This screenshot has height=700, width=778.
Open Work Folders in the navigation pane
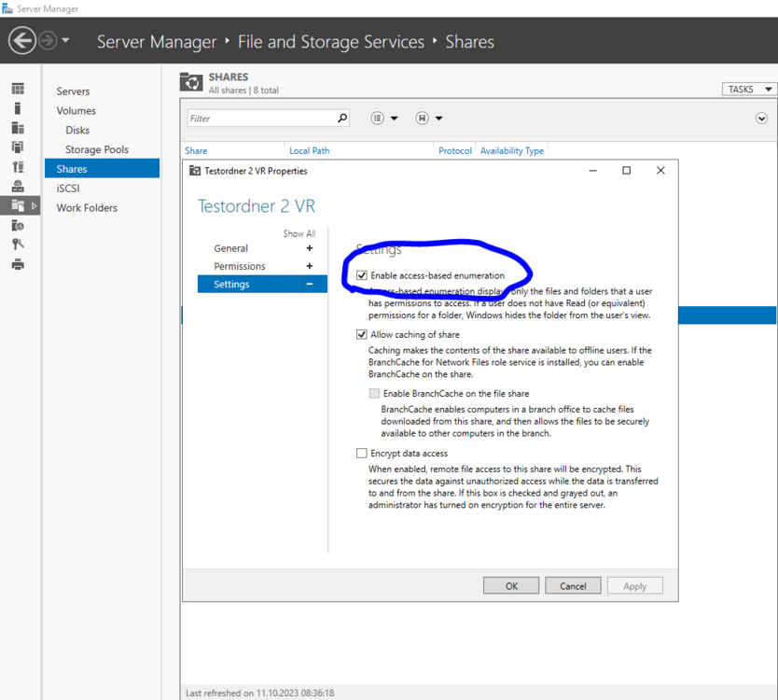(87, 207)
